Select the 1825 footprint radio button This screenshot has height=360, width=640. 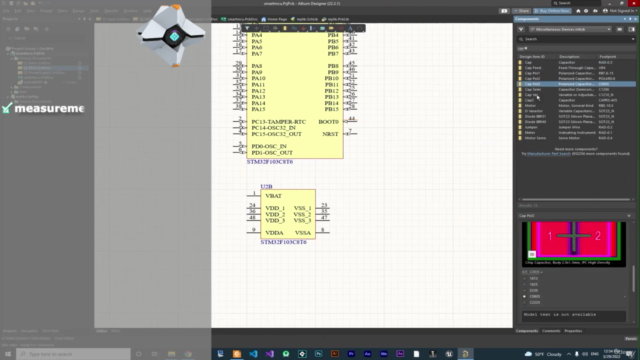coord(524,284)
